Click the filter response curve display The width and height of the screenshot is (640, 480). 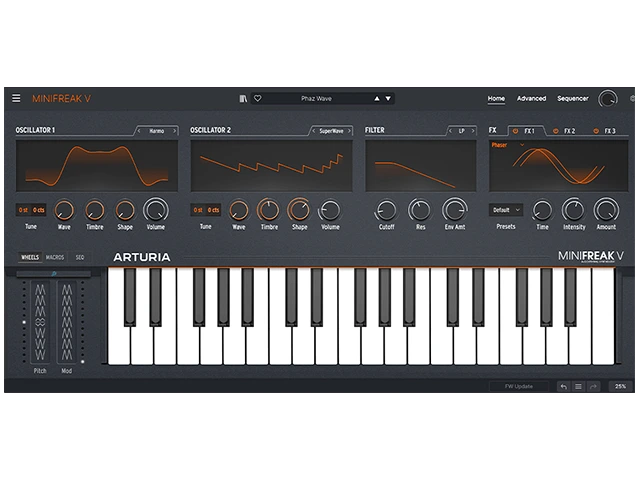click(421, 166)
